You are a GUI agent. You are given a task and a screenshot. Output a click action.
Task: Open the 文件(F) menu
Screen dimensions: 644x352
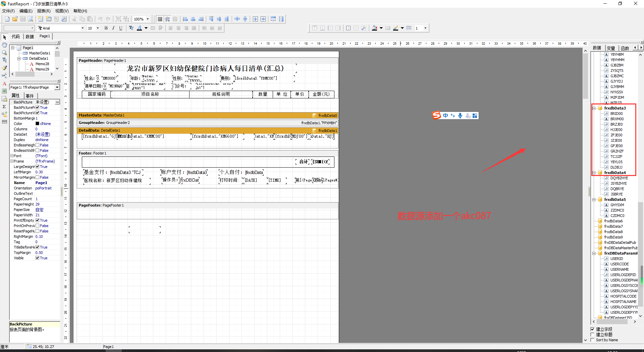pyautogui.click(x=8, y=11)
